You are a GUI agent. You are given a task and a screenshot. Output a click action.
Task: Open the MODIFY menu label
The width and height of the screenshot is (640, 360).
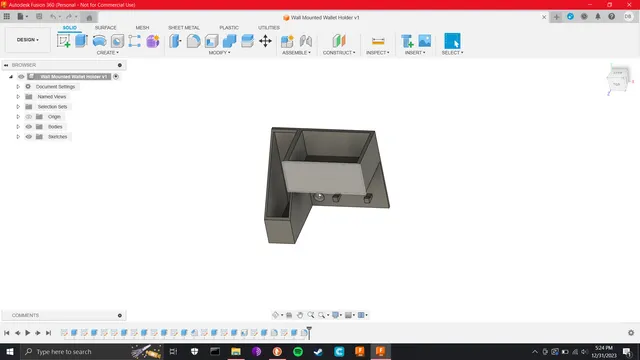coord(220,53)
